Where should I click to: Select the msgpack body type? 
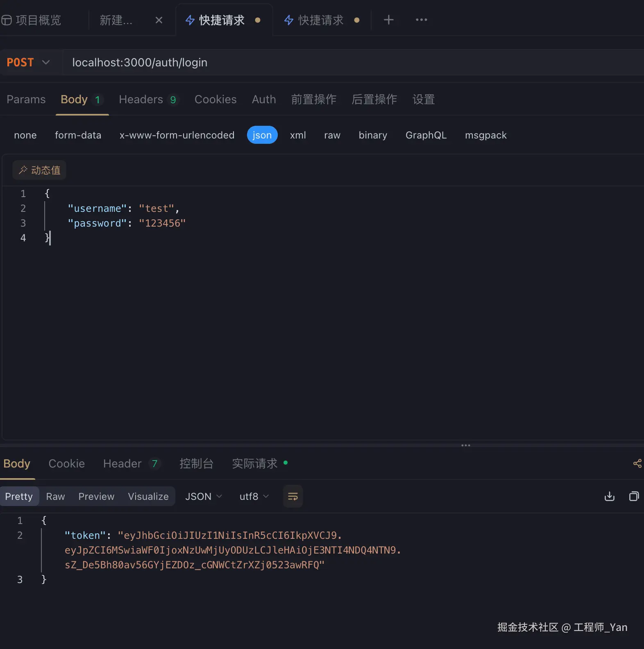(486, 135)
